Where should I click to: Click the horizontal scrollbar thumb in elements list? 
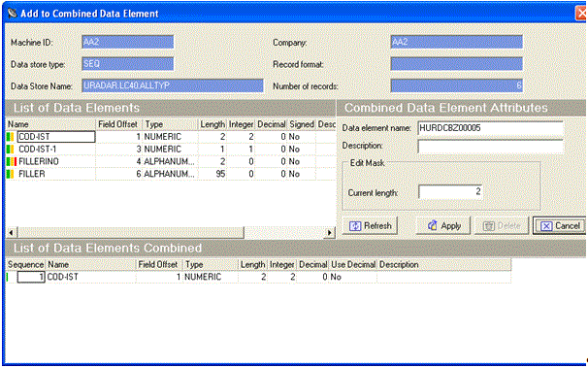click(x=130, y=233)
